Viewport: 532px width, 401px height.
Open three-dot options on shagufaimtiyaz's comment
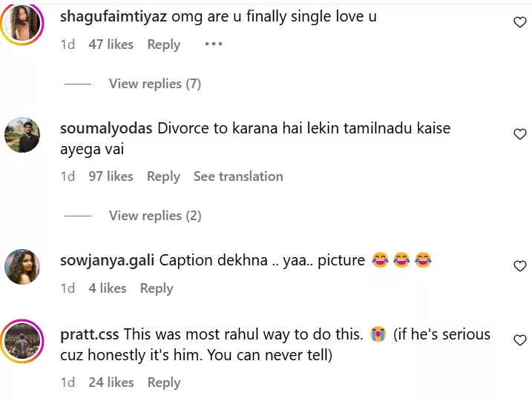pos(214,44)
